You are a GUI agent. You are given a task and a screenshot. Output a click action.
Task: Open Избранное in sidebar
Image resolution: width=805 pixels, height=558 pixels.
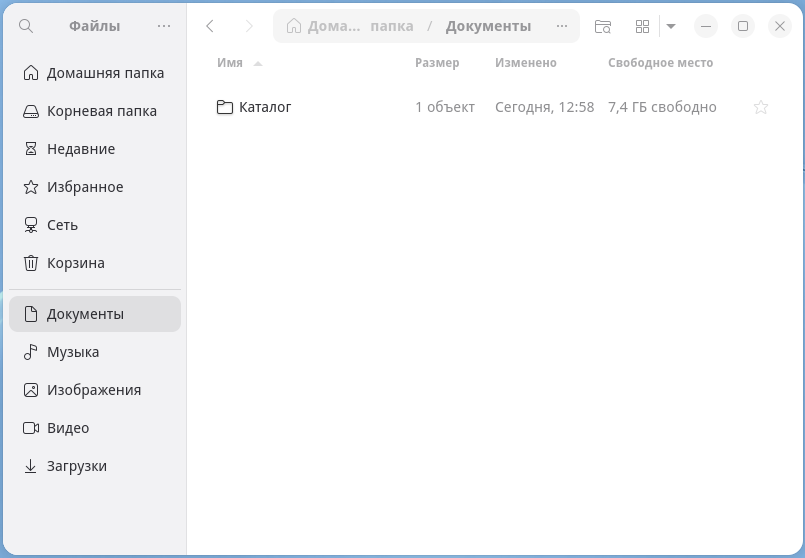pos(95,187)
